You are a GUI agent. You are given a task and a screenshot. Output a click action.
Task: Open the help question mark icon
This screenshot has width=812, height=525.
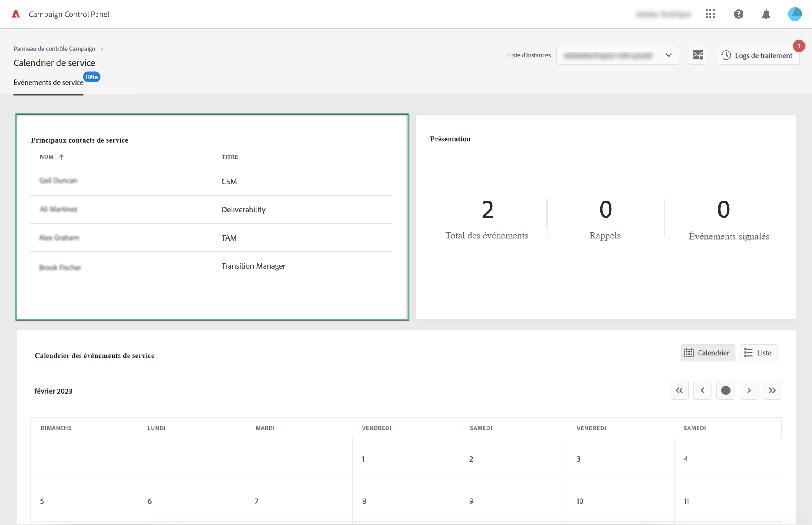click(x=738, y=14)
